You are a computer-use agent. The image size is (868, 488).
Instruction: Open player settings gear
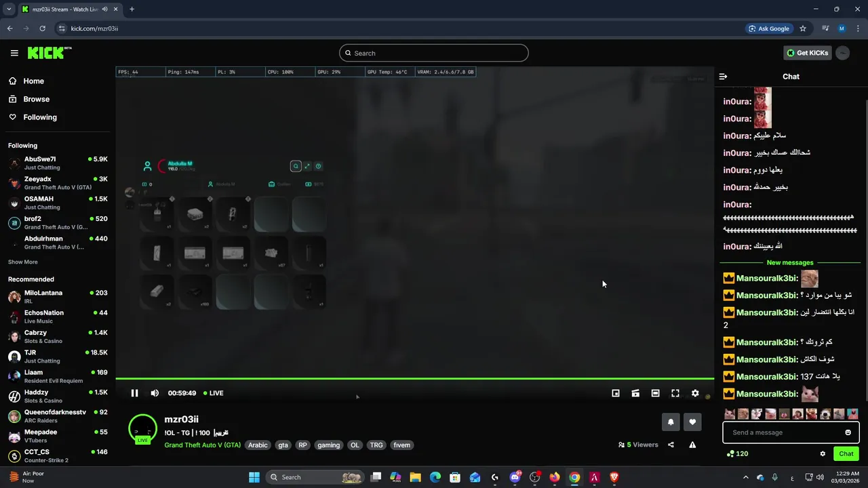click(x=695, y=393)
